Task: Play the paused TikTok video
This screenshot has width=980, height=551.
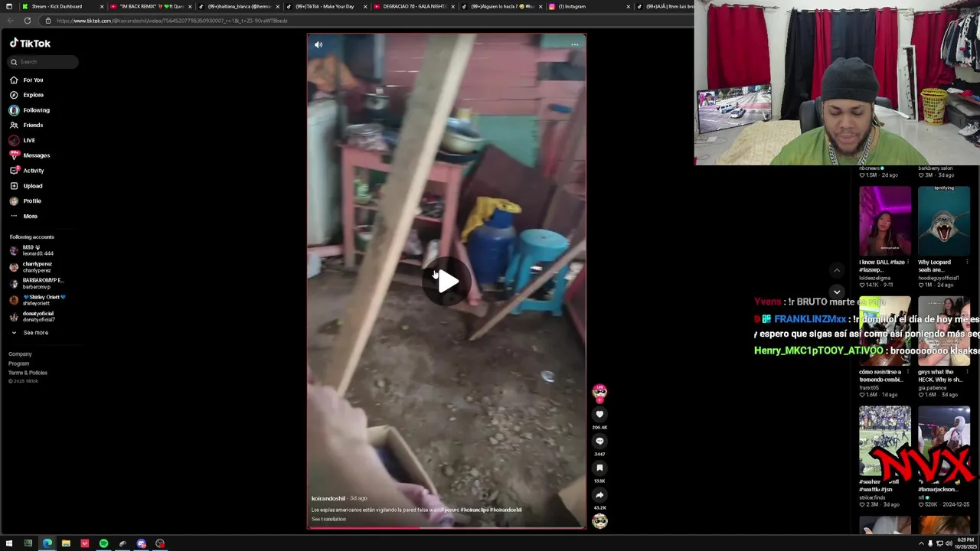Action: 447,281
